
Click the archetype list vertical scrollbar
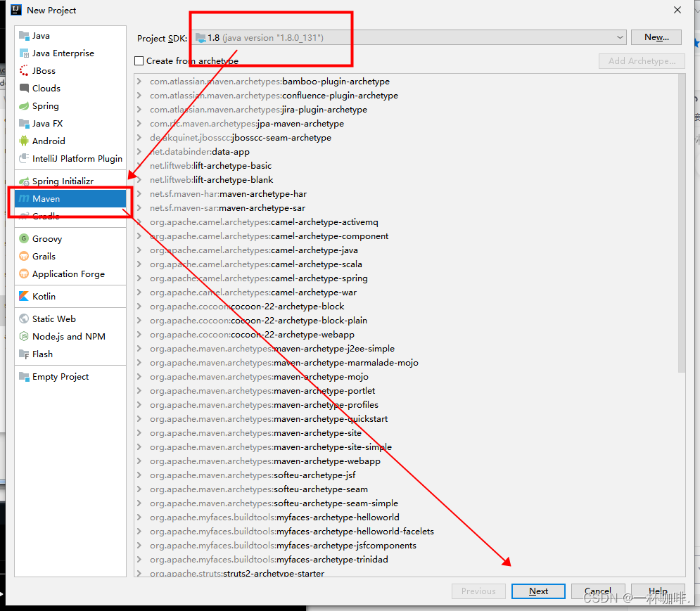681,223
